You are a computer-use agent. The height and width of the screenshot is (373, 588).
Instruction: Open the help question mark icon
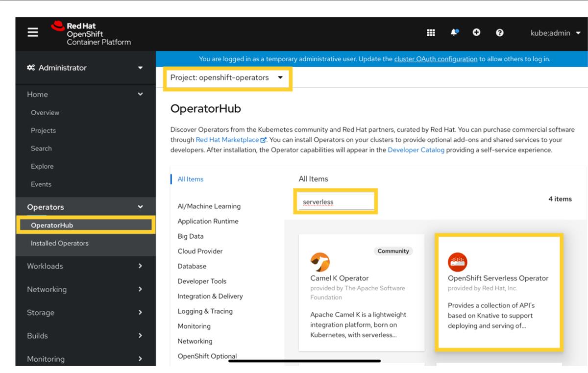coord(499,32)
